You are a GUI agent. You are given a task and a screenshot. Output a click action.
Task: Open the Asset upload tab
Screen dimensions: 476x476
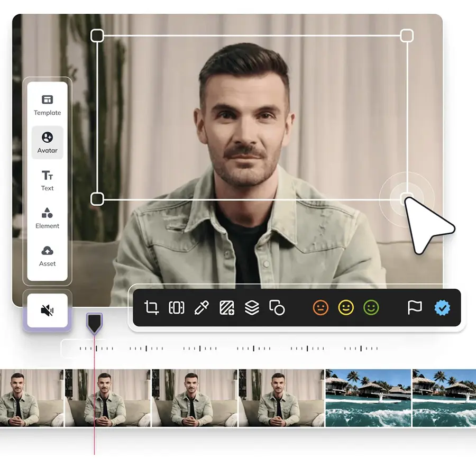[x=48, y=256]
